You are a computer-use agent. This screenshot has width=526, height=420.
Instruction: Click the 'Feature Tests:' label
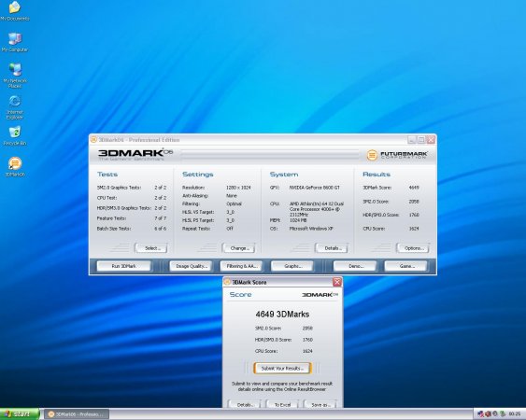tap(111, 218)
